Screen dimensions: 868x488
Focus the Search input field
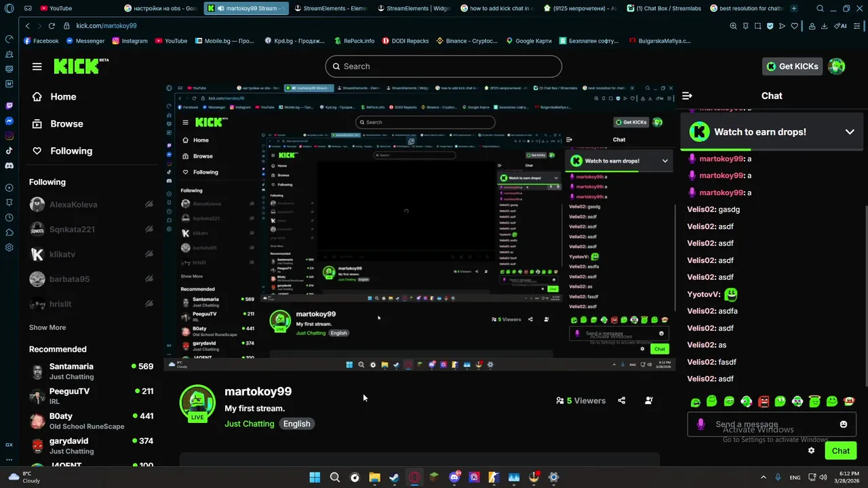point(443,66)
